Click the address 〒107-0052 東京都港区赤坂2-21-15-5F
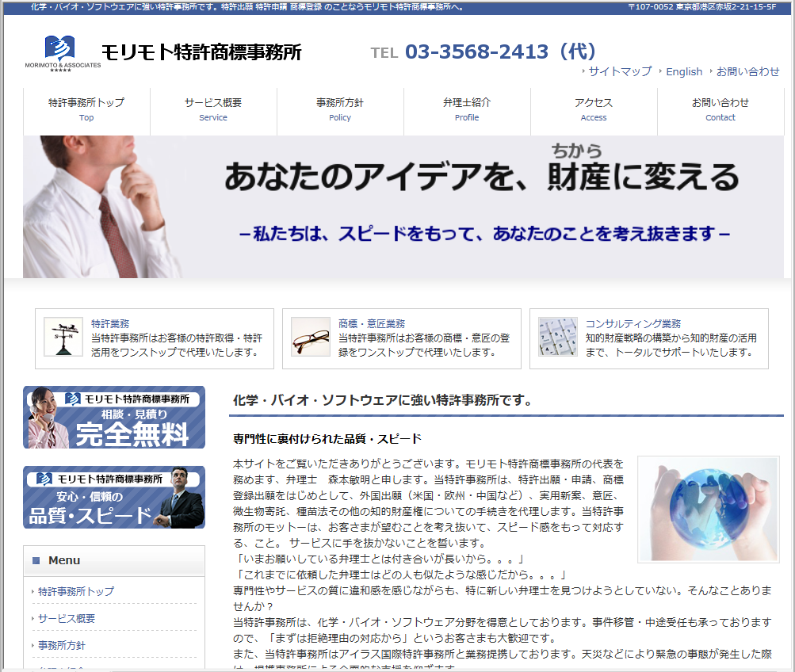Image resolution: width=795 pixels, height=672 pixels. click(702, 7)
